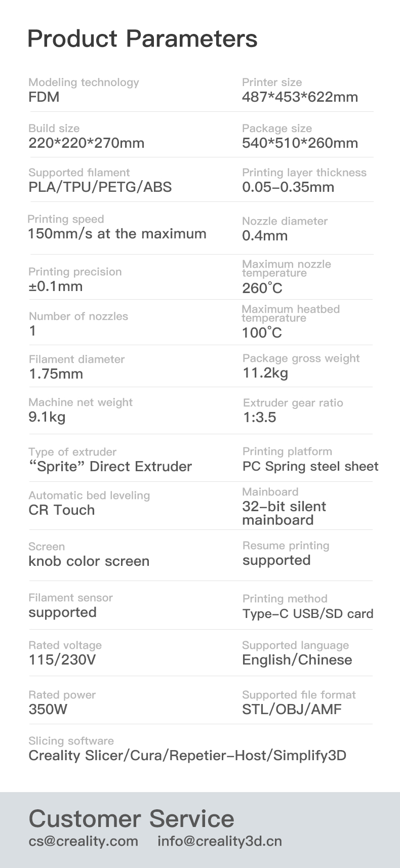Select the 0.4mm nozzle diameter value
Screen dimensions: 400x868
265,236
